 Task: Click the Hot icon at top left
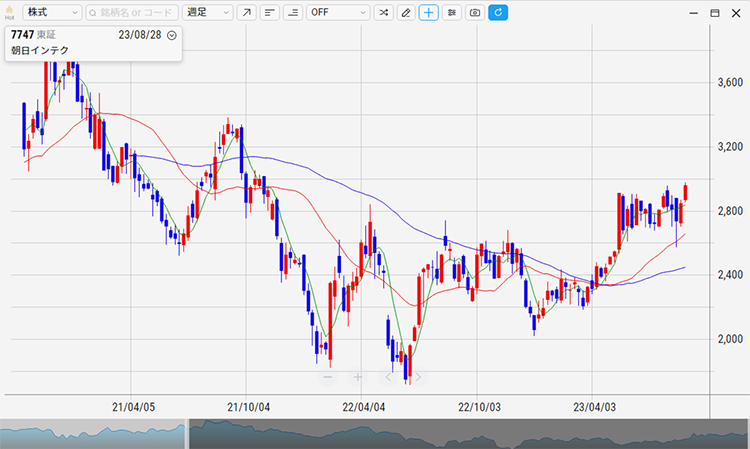click(9, 12)
